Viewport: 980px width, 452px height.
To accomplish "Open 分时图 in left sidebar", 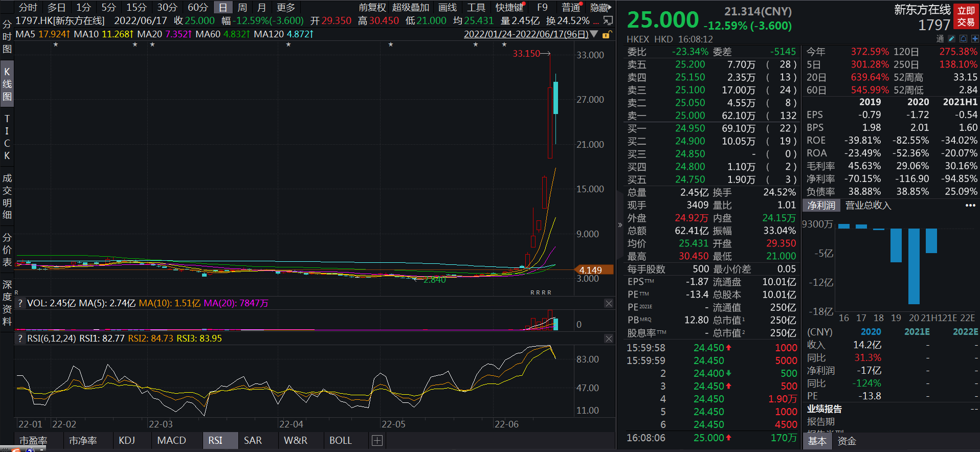I will (7, 36).
